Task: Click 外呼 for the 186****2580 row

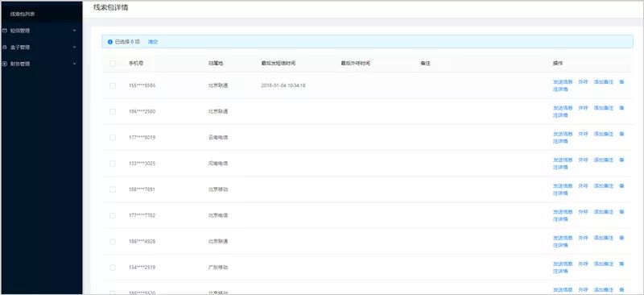Action: (583, 108)
